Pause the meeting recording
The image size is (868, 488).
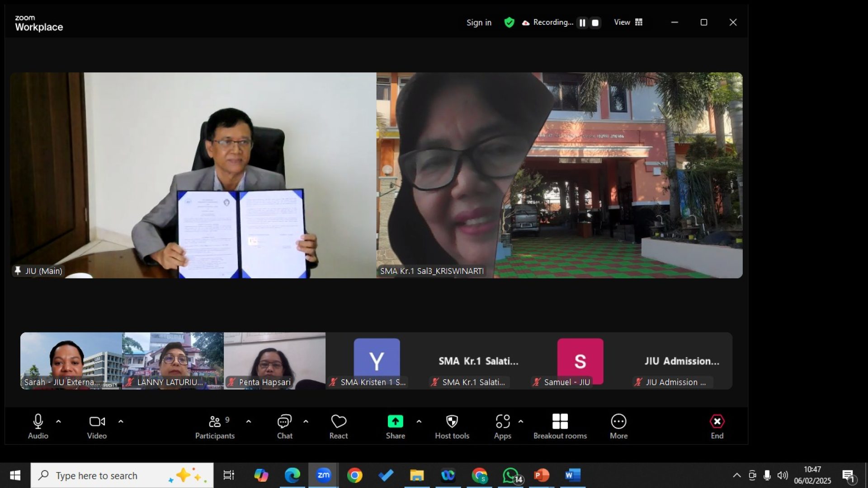click(x=582, y=23)
